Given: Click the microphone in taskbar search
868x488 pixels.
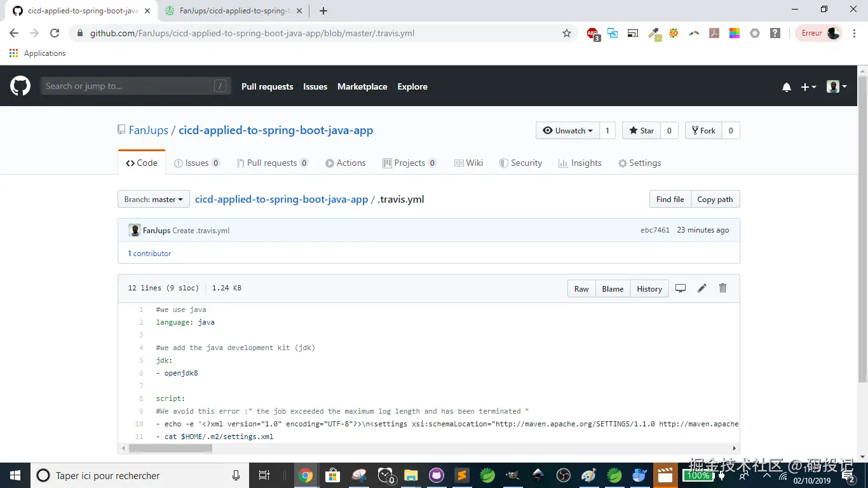Looking at the screenshot, I should [x=236, y=475].
